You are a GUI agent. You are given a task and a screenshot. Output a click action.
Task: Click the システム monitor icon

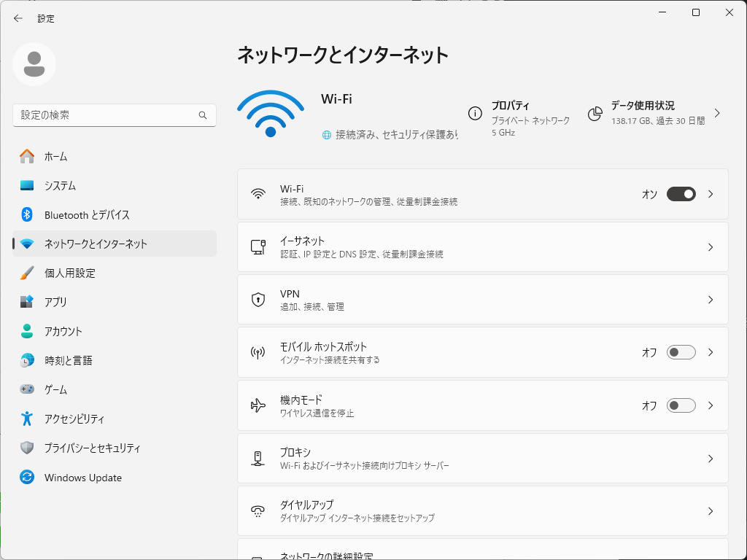coord(27,186)
